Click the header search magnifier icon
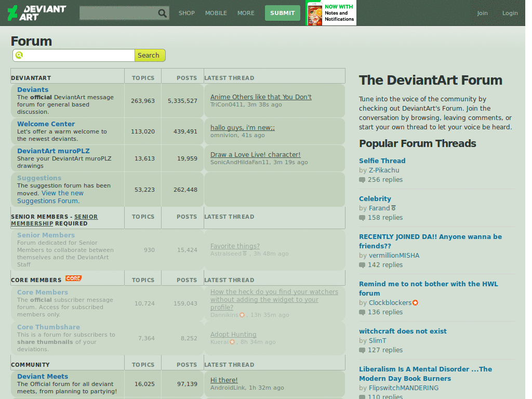Screen dimensions: 532x399 pyautogui.click(x=163, y=13)
